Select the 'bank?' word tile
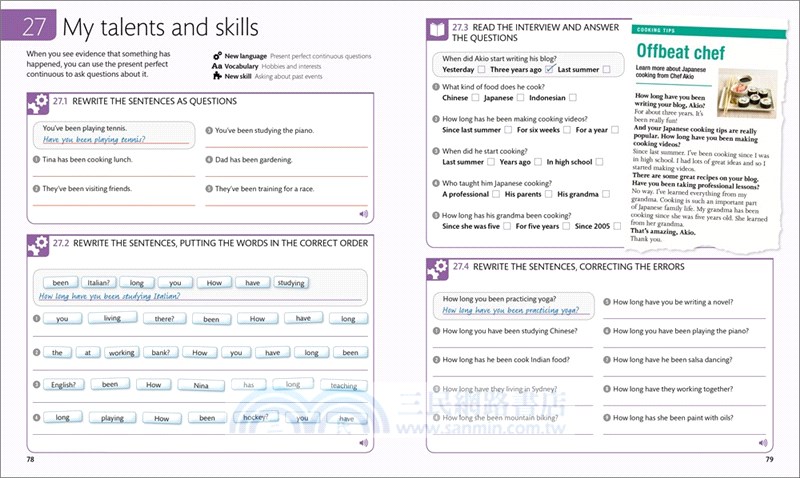 click(161, 353)
